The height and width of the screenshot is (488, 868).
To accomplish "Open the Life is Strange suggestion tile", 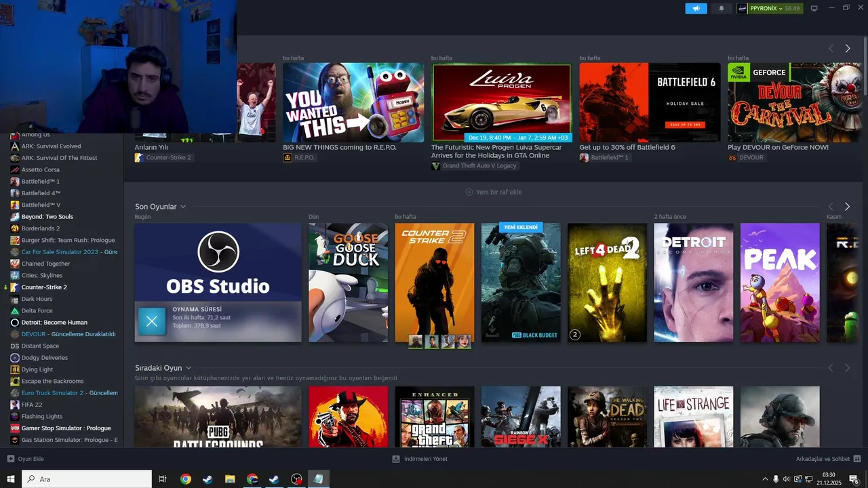I will coord(694,416).
